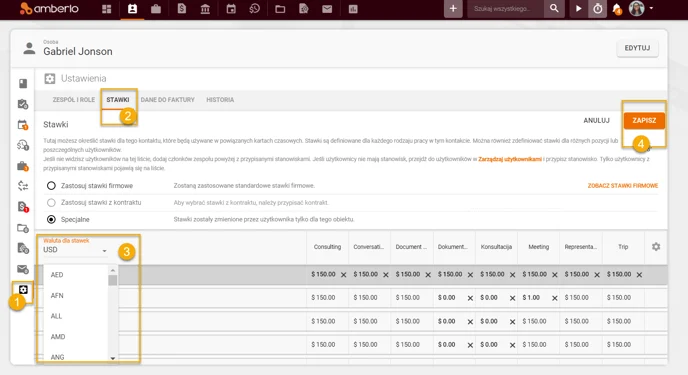Open the reports chart icon in top bar
The height and width of the screenshot is (375, 688).
(x=353, y=9)
